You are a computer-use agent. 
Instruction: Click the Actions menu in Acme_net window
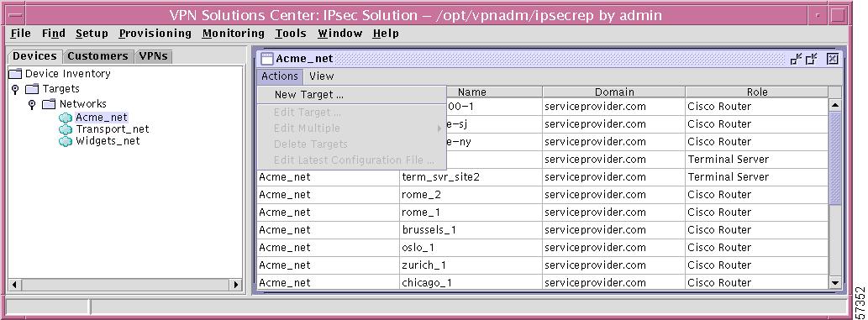point(280,76)
